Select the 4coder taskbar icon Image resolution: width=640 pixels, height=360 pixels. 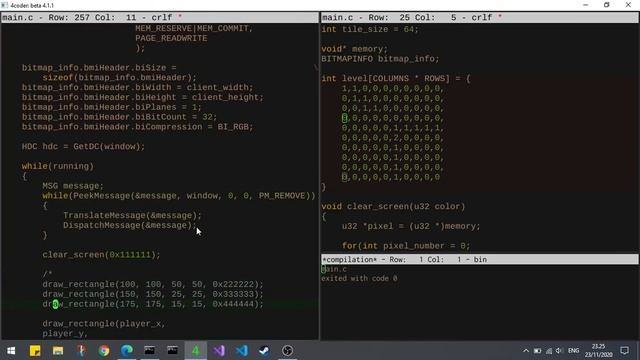(196, 351)
